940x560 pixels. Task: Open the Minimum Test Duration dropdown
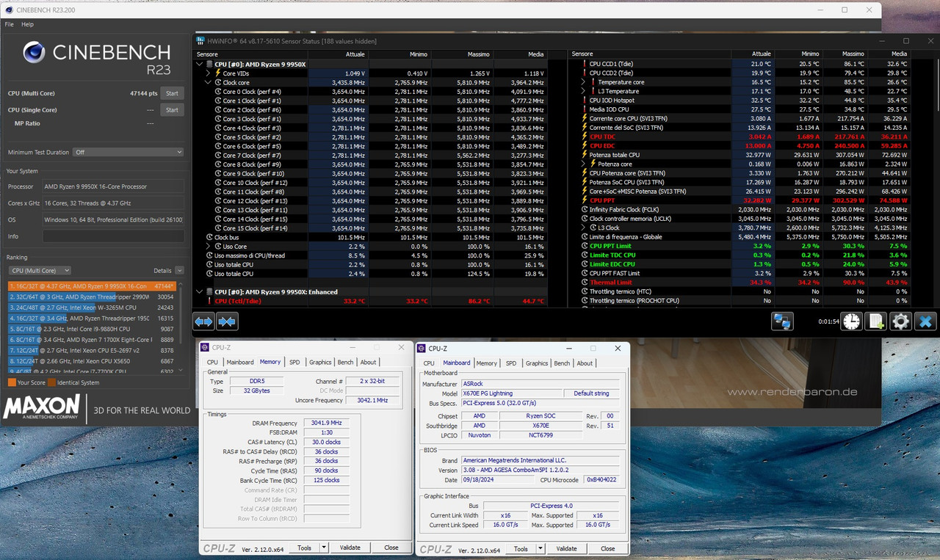tap(128, 152)
